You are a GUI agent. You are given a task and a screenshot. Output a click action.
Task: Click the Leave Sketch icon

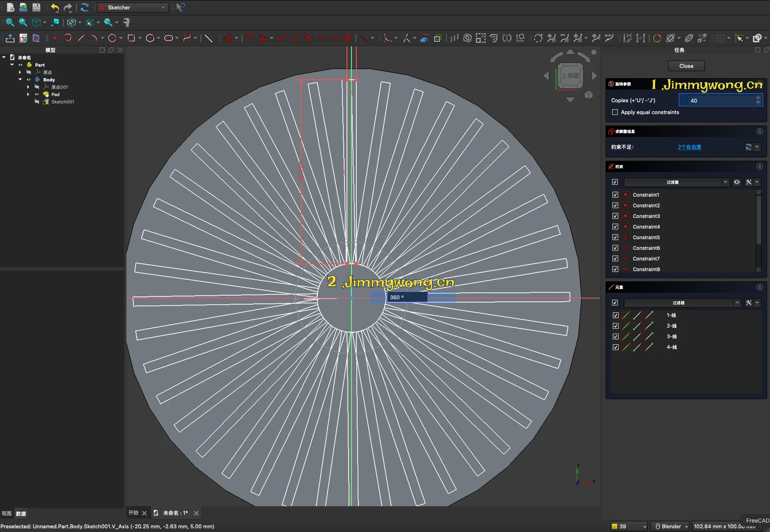(x=10, y=38)
